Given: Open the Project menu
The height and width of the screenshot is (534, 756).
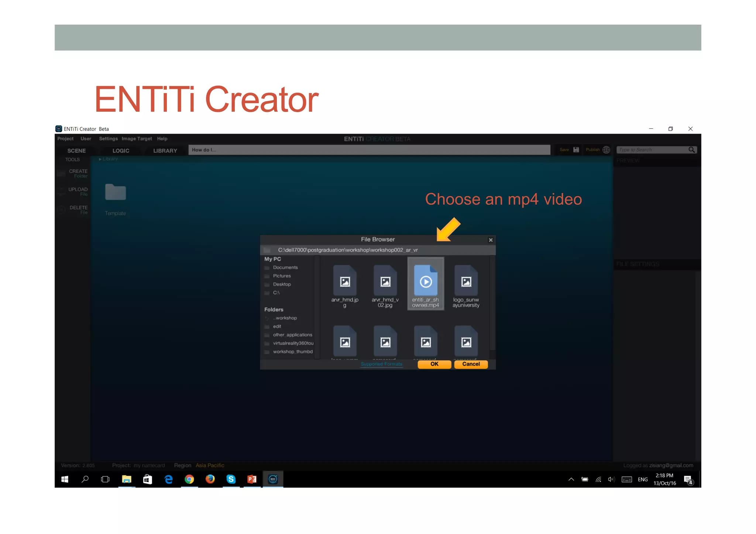Looking at the screenshot, I should tap(65, 139).
